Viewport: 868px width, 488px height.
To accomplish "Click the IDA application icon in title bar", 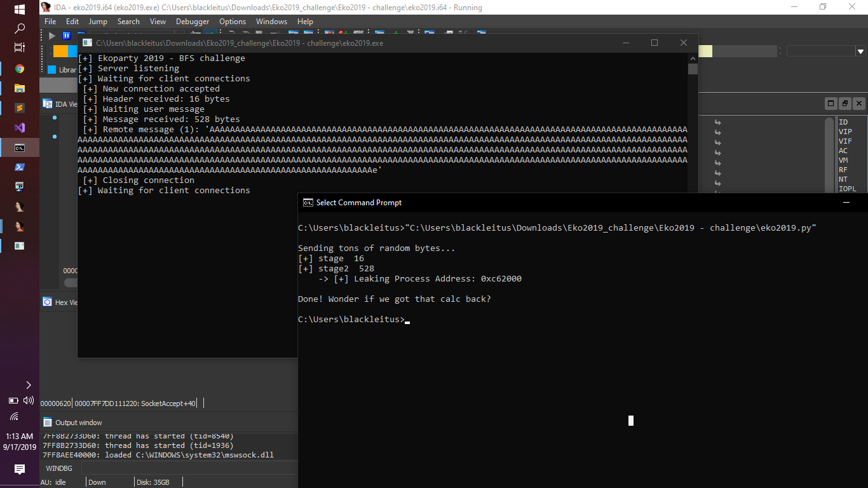I will click(x=46, y=7).
